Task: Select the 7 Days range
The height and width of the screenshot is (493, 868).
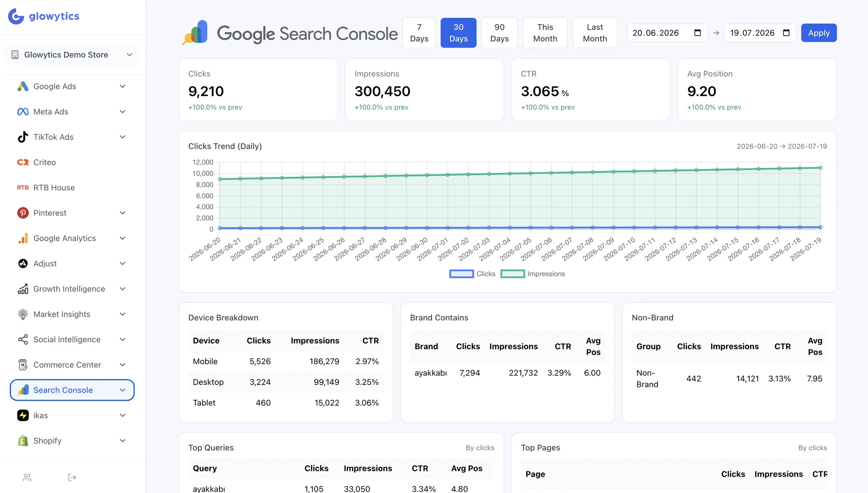Action: coord(419,33)
